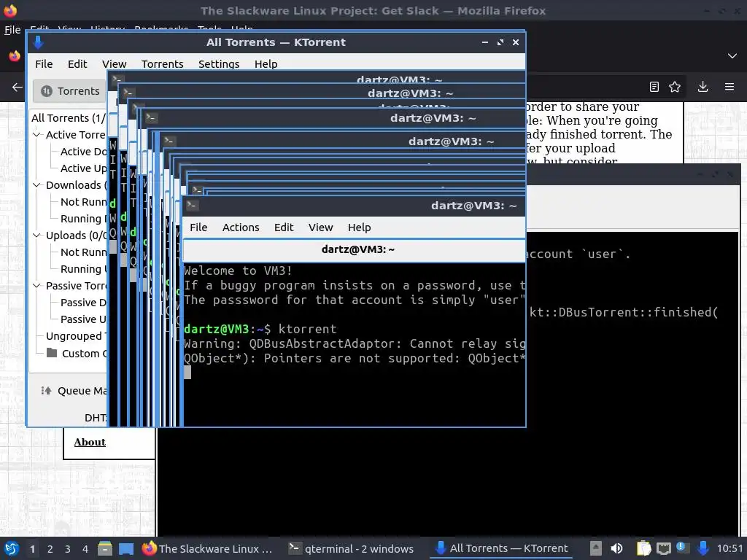
Task: Click Firefox back arrow button
Action: [18, 87]
